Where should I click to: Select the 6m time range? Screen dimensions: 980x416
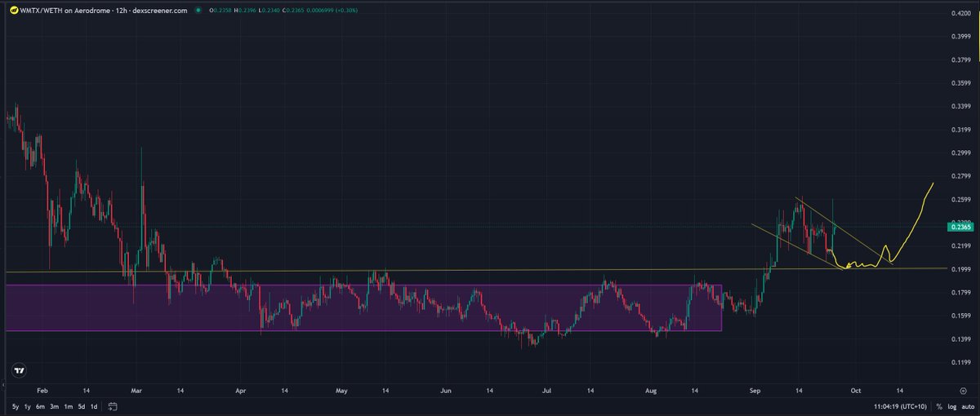click(x=42, y=406)
